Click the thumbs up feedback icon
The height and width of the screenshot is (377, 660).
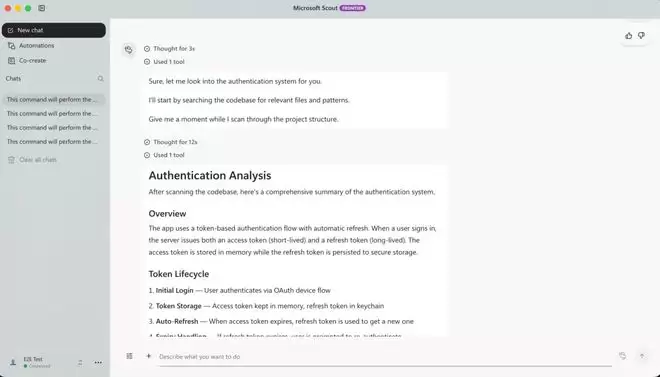[628, 36]
